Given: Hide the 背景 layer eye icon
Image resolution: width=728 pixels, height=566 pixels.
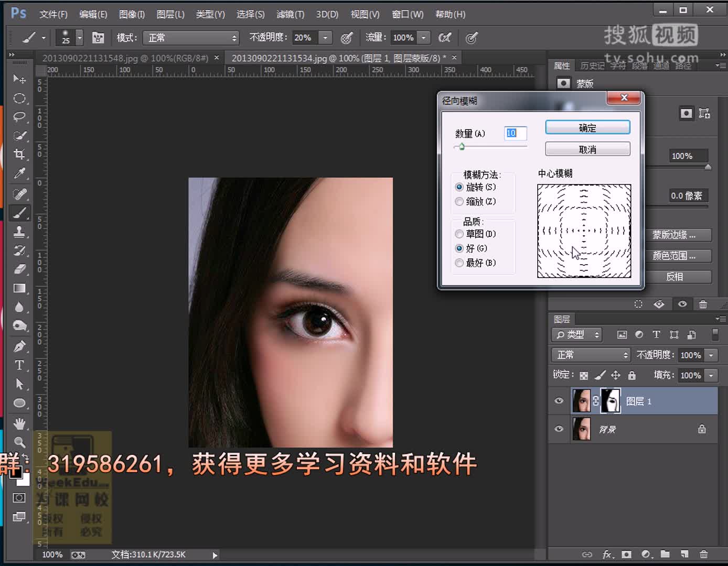Looking at the screenshot, I should coord(559,429).
